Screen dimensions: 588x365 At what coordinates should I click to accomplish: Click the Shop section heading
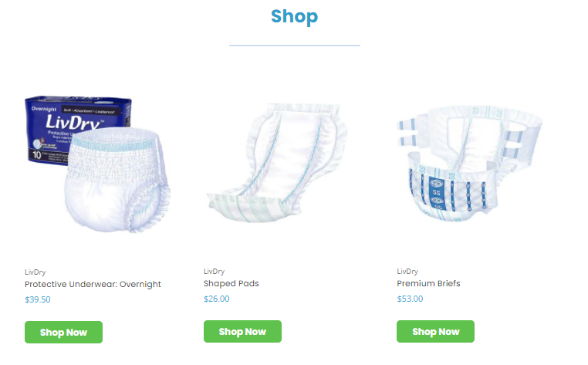[294, 16]
